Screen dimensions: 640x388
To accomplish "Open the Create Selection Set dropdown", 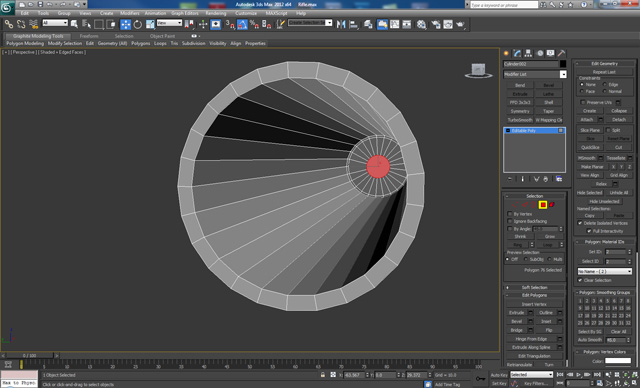I will pos(310,23).
